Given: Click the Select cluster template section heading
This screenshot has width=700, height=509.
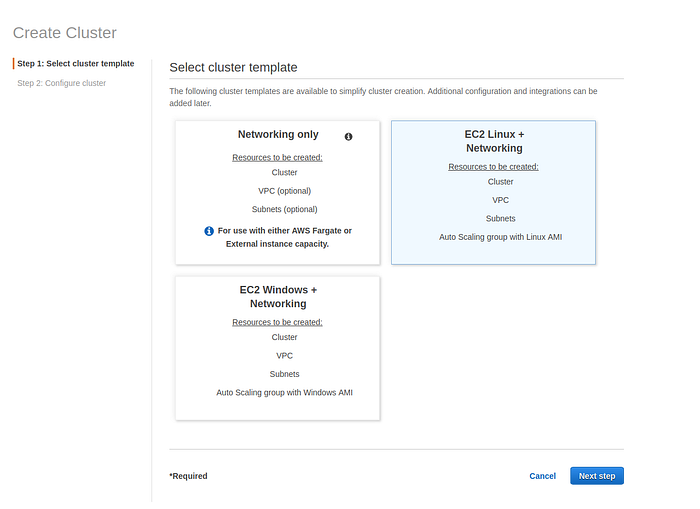Looking at the screenshot, I should tap(233, 67).
